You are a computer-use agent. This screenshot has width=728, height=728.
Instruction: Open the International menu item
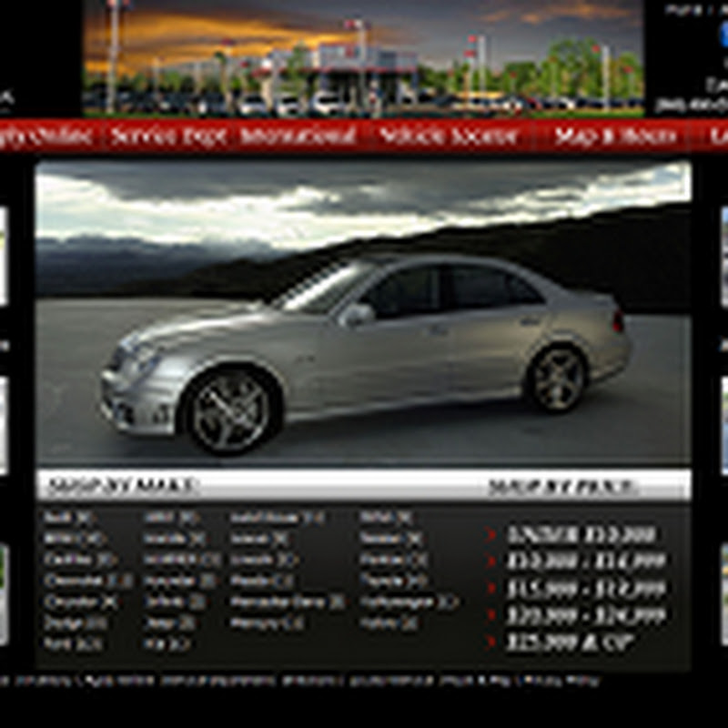(298, 136)
